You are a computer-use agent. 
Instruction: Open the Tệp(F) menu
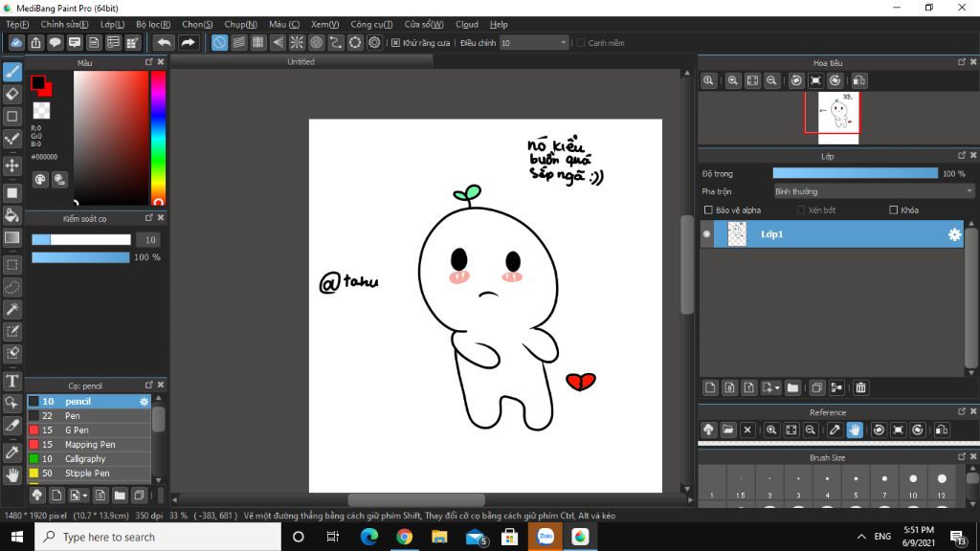coord(17,24)
